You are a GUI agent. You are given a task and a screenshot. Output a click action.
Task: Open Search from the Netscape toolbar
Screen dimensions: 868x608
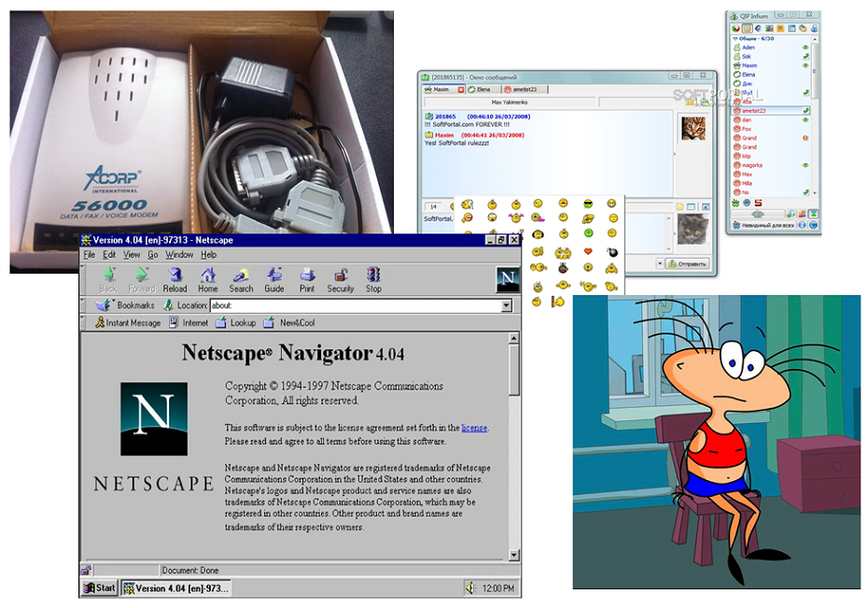(242, 279)
